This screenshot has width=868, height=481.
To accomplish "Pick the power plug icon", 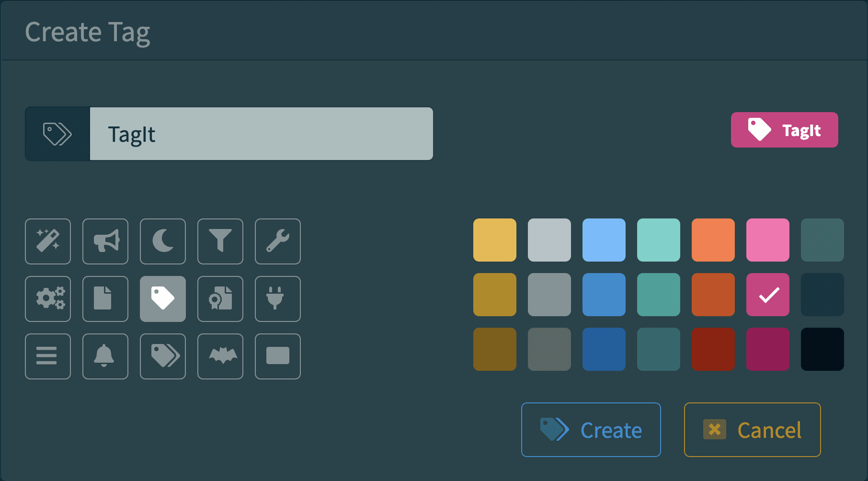I will (278, 299).
